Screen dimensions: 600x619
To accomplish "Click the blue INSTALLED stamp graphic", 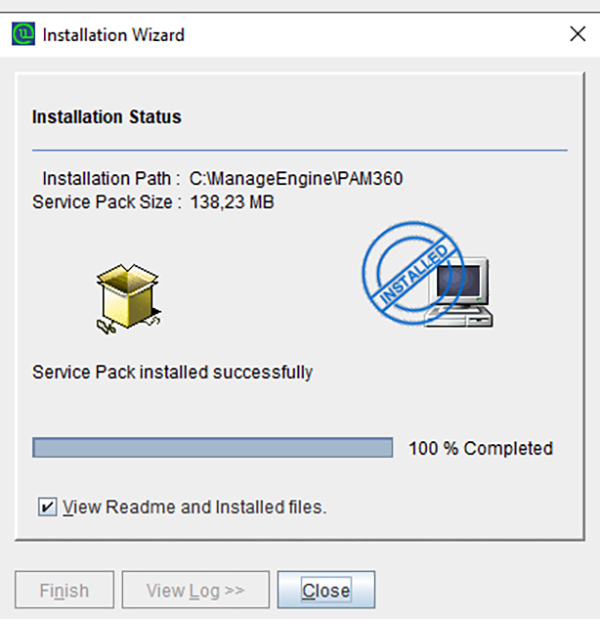I will click(412, 273).
